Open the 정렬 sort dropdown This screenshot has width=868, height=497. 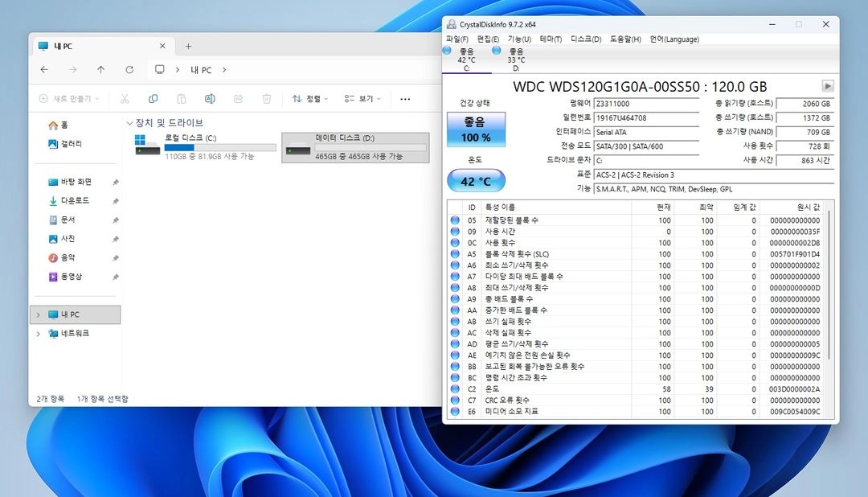pos(310,99)
